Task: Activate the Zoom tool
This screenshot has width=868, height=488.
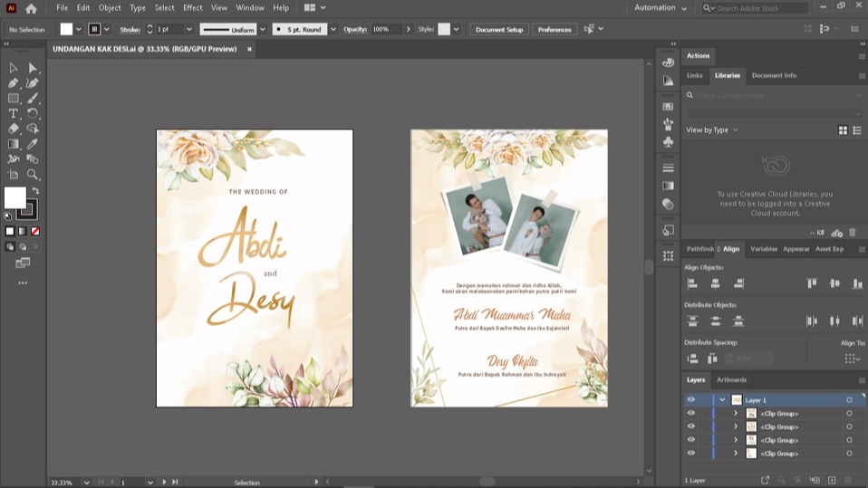Action: pos(33,174)
